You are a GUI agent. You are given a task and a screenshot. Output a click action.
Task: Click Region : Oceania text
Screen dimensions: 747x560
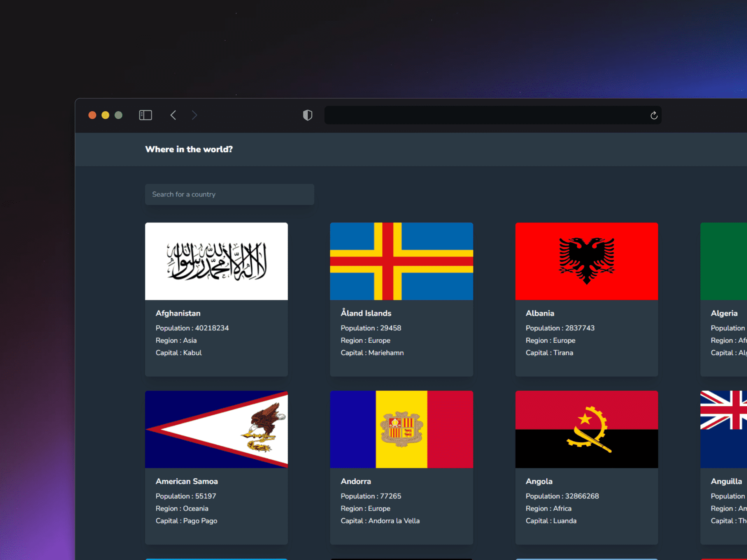click(x=182, y=508)
